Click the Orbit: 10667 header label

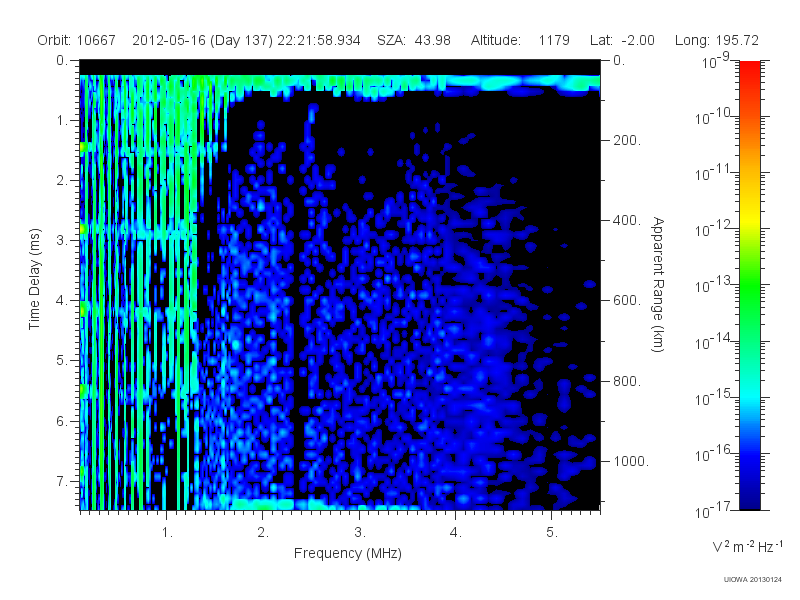pyautogui.click(x=77, y=40)
